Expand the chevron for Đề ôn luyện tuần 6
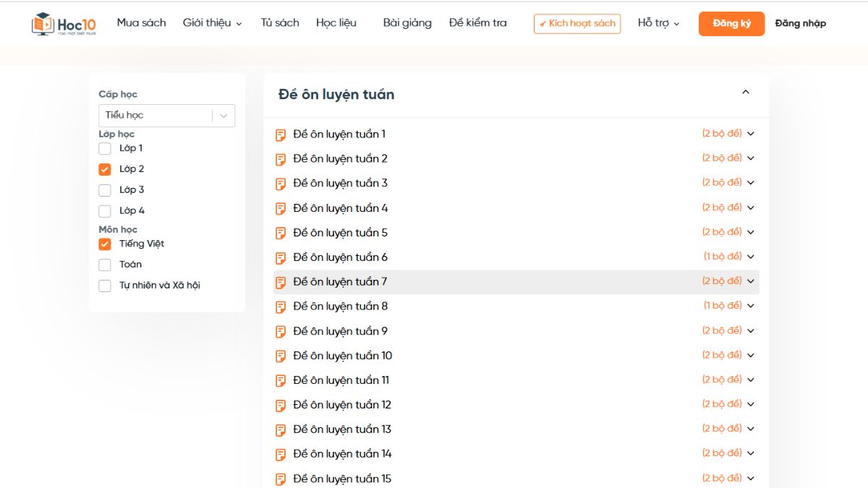 pyautogui.click(x=750, y=257)
